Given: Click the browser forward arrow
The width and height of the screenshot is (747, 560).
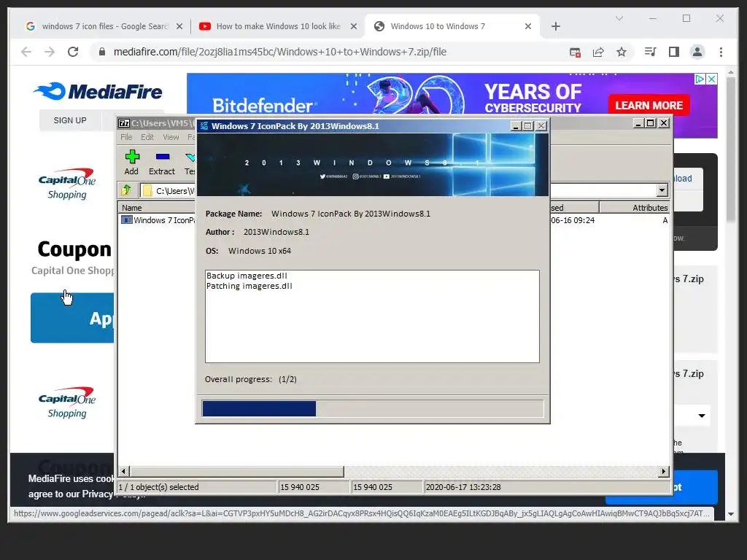Looking at the screenshot, I should pyautogui.click(x=50, y=52).
